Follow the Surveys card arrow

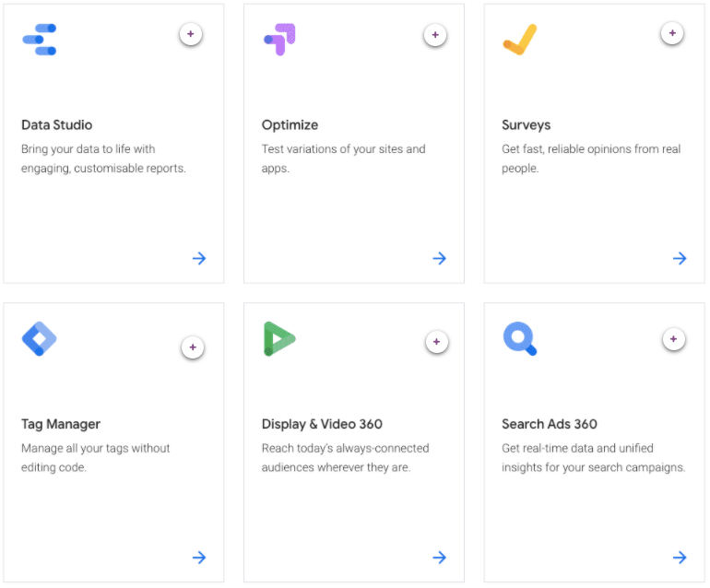pos(680,258)
